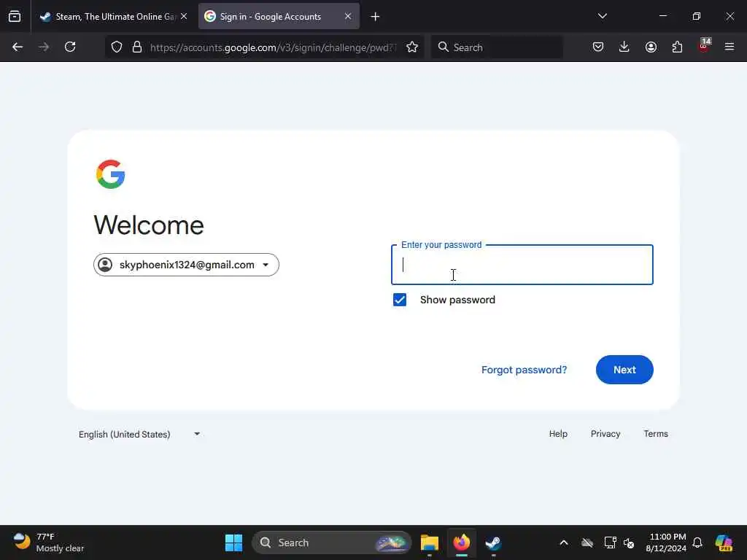The image size is (747, 560).
Task: Open the Downloads panel
Action: [624, 47]
